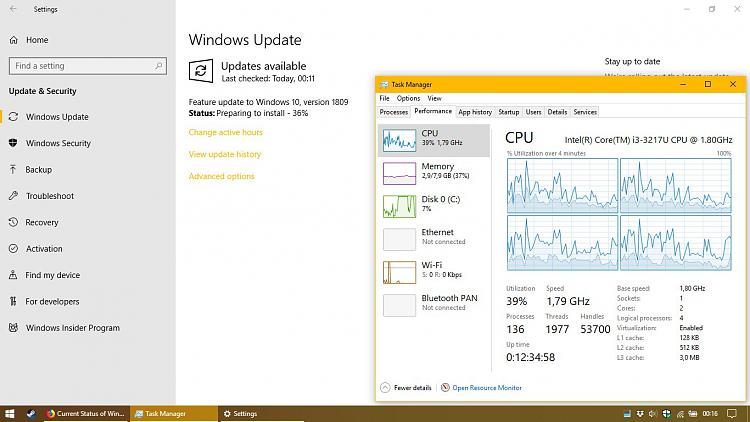Select CPU performance graph thumbnail
Viewport: 750px width, 422px height.
[399, 140]
